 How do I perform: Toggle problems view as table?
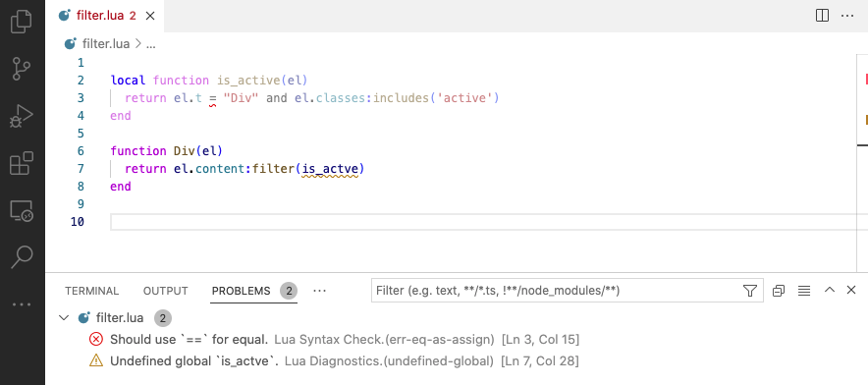[804, 291]
